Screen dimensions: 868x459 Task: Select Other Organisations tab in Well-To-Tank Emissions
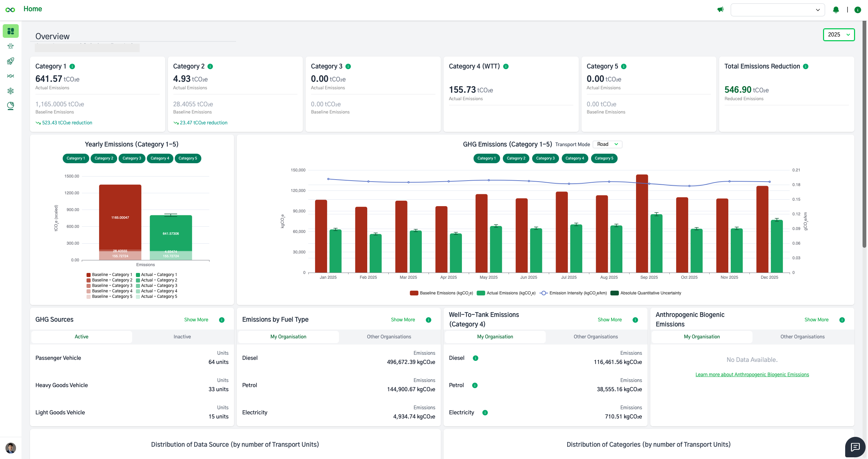pos(596,337)
